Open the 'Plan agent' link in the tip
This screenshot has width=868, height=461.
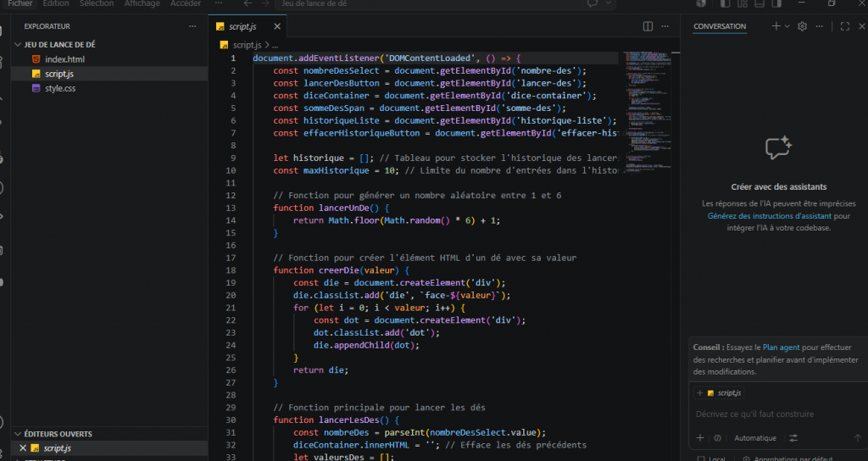click(x=781, y=347)
